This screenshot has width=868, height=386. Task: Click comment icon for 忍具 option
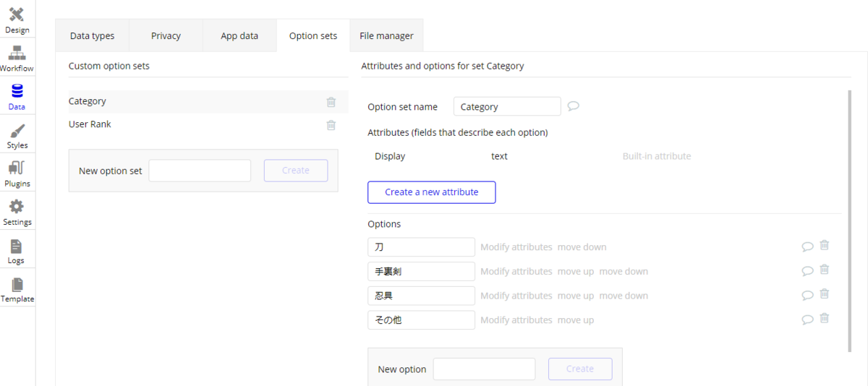(x=807, y=296)
